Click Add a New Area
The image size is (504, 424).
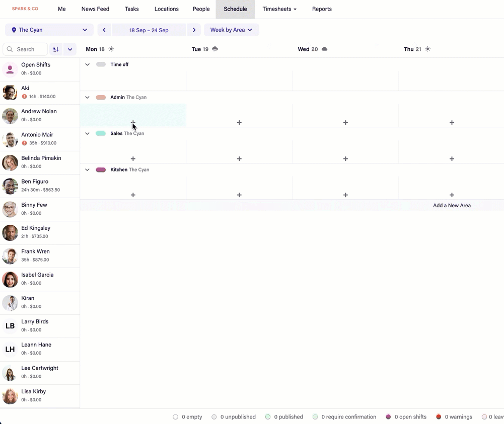point(452,205)
